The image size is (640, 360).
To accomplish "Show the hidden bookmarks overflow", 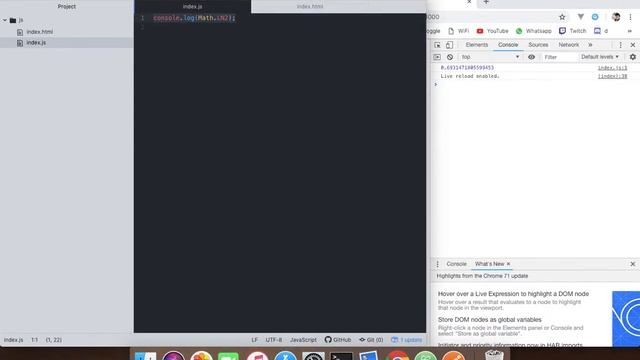I will click(x=629, y=31).
